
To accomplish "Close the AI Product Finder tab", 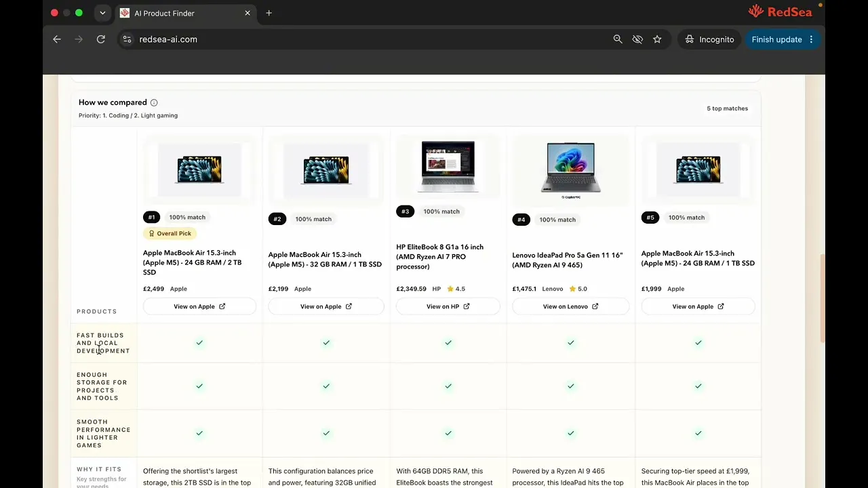I will coord(248,13).
